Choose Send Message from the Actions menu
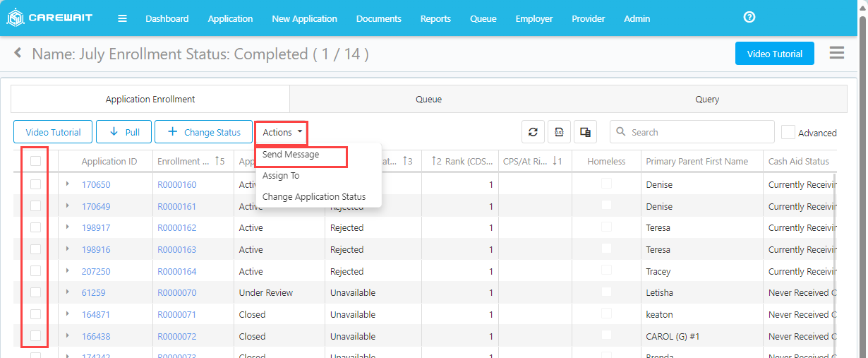 [x=291, y=155]
